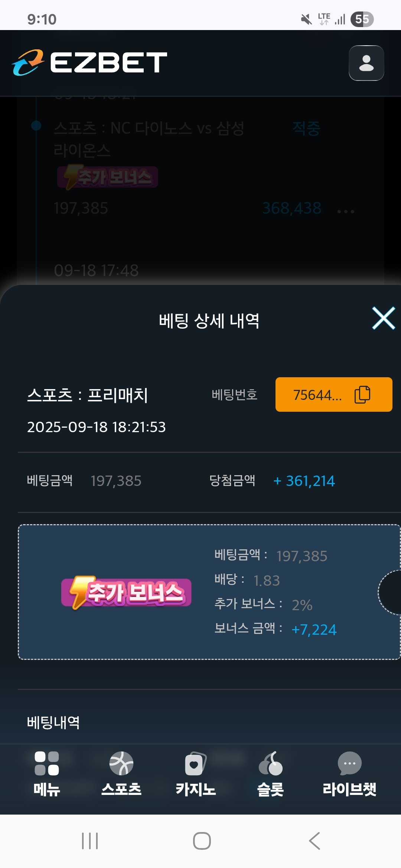Tap the 당첨금액 +361,214 value

point(304,481)
